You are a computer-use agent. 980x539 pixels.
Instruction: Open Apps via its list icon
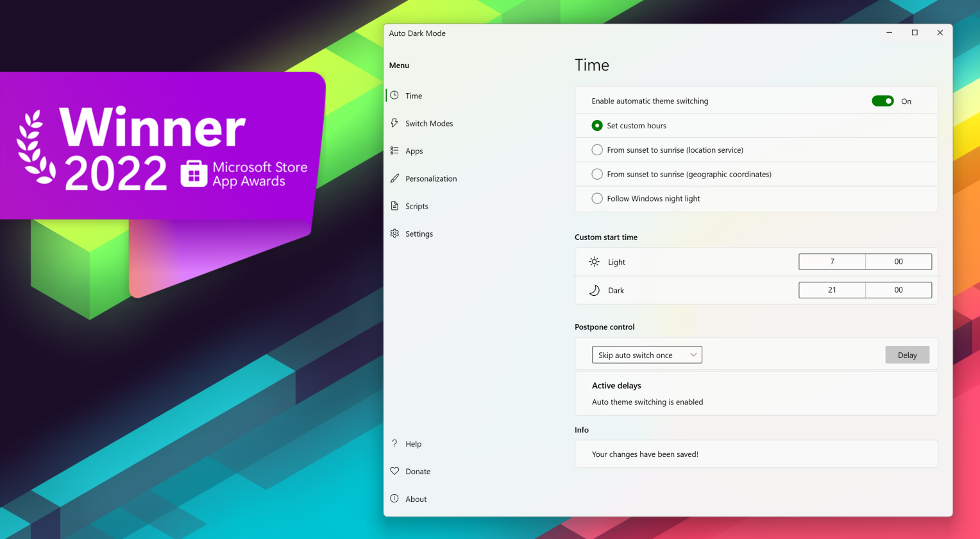coord(394,151)
